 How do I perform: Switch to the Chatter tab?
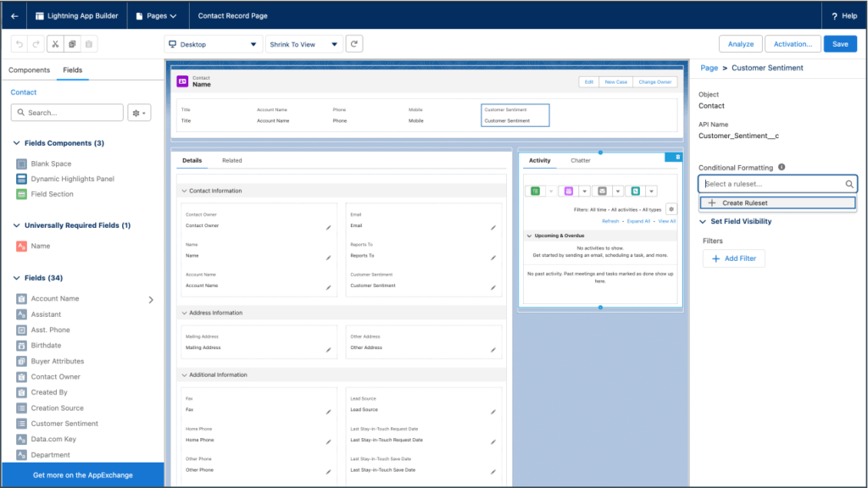[x=581, y=160]
